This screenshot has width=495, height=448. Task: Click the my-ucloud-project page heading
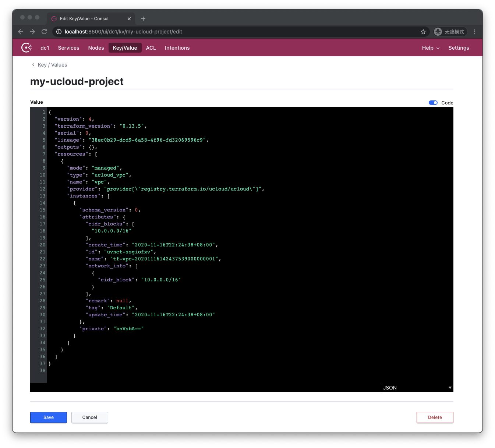tap(77, 81)
